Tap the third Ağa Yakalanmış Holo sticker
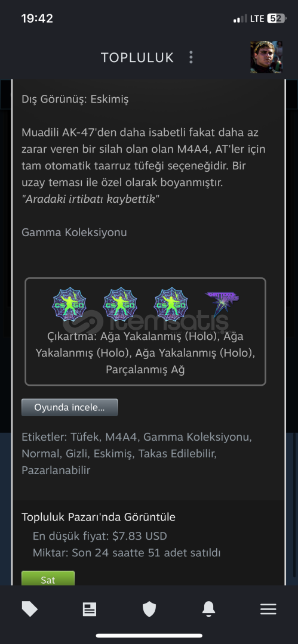 [170, 304]
